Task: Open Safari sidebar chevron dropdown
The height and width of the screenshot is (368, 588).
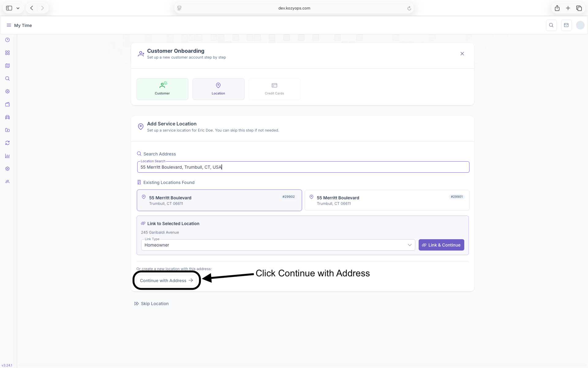Action: tap(18, 8)
